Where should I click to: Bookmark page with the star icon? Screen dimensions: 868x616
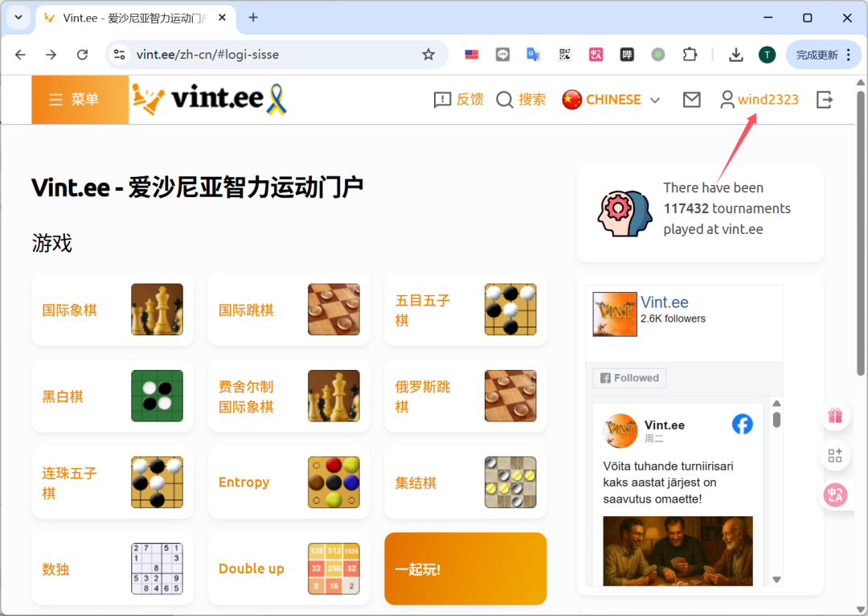[x=428, y=55]
